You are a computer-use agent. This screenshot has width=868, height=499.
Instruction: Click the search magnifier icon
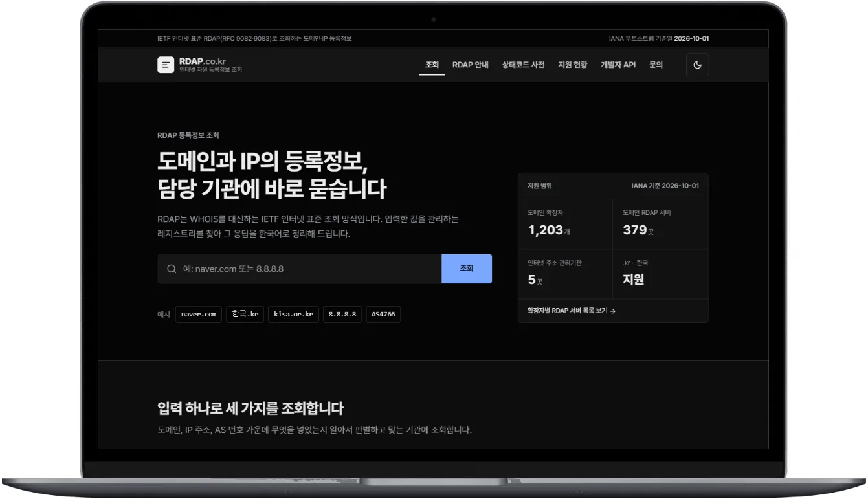tap(172, 269)
